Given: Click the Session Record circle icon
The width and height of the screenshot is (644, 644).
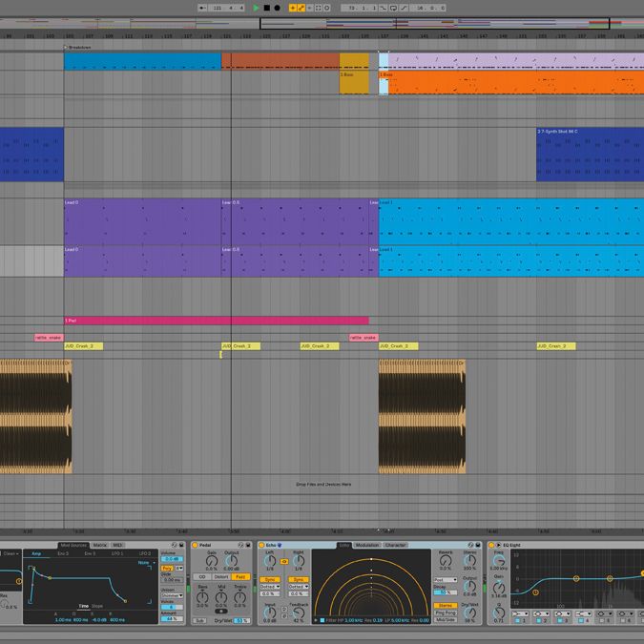Looking at the screenshot, I should coord(327,8).
